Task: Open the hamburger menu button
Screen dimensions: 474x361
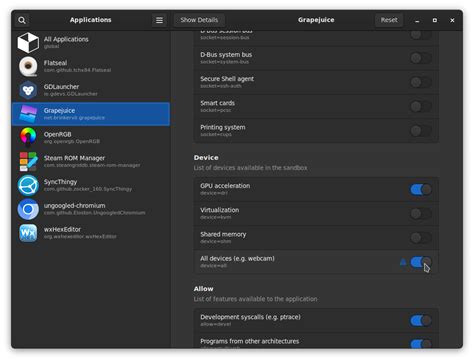Action: point(159,20)
